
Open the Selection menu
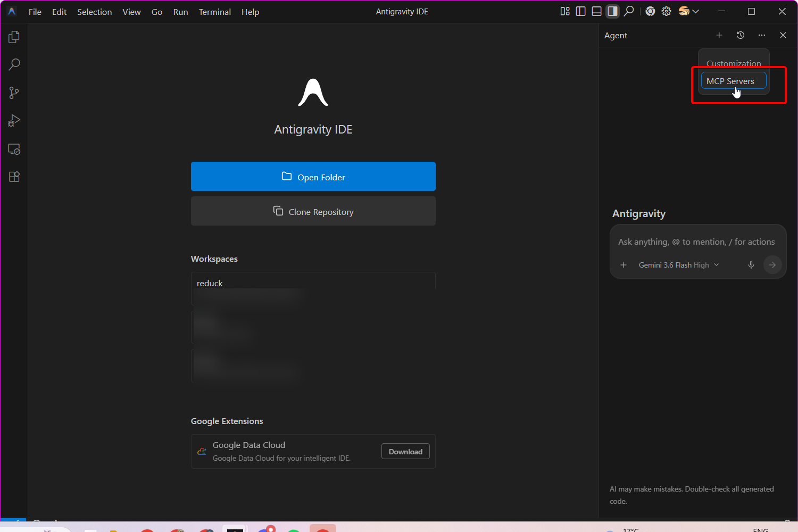[x=94, y=12]
